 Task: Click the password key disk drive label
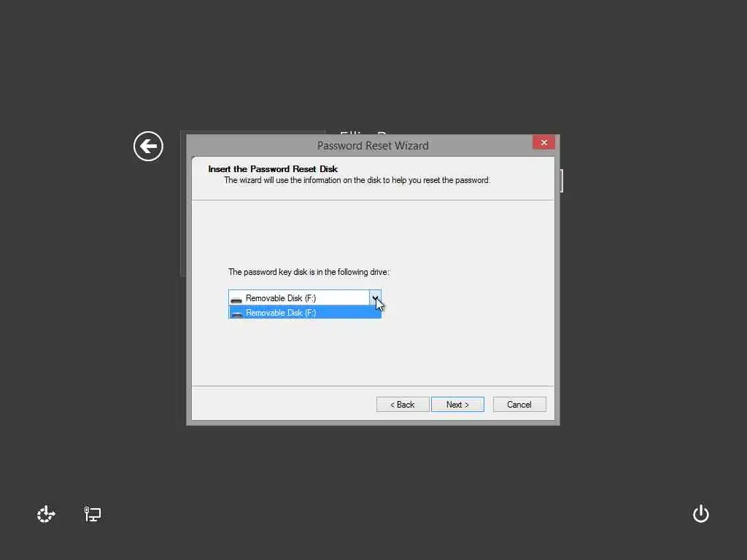[x=309, y=272]
